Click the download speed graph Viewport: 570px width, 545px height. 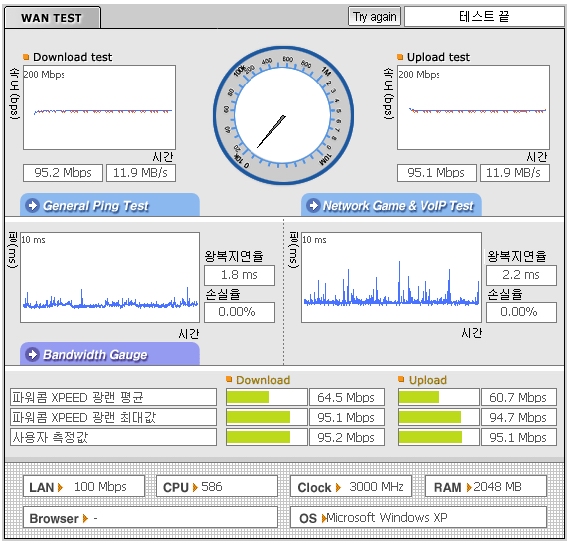[x=99, y=107]
